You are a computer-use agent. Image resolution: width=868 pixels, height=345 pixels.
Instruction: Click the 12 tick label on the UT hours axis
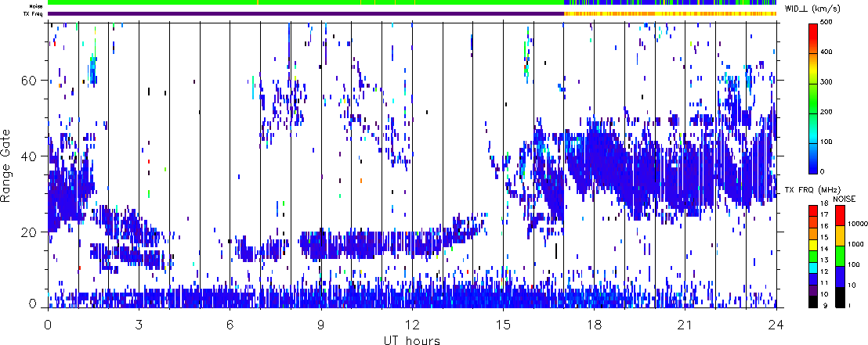pos(413,325)
